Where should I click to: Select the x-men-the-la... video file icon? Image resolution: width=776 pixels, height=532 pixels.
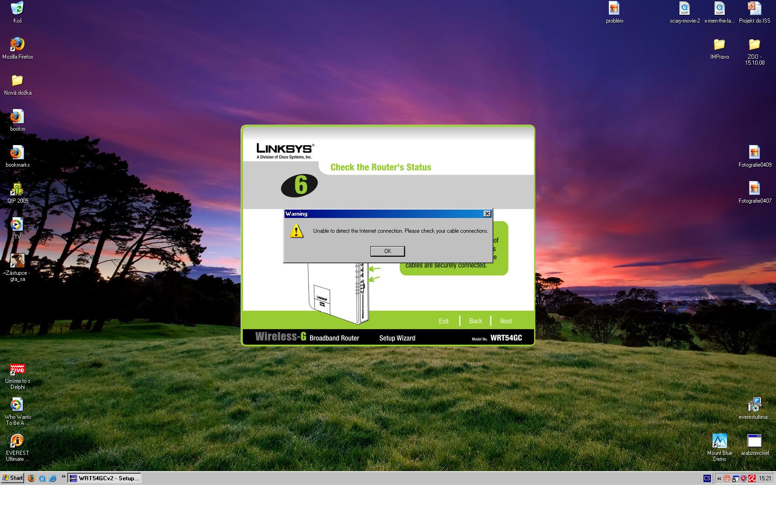719,12
